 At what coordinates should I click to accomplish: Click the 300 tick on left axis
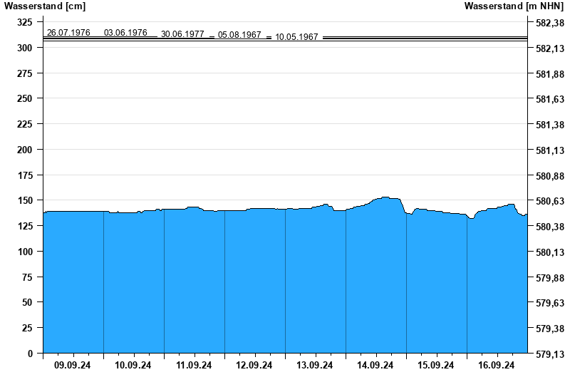coord(24,48)
